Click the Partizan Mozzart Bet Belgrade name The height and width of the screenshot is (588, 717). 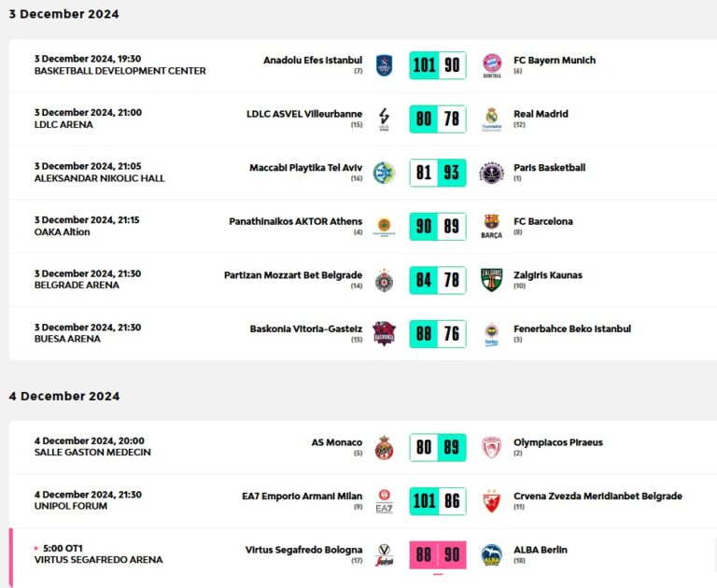click(x=292, y=275)
